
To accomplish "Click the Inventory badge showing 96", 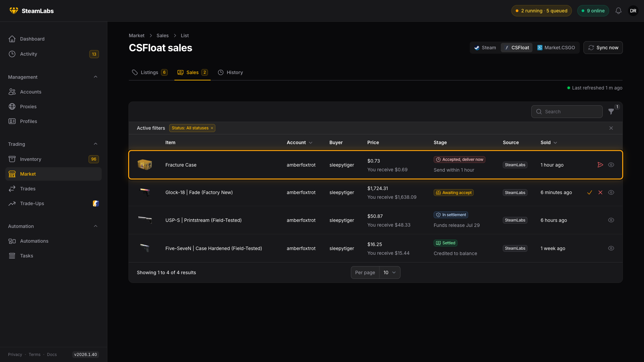I will [94, 159].
